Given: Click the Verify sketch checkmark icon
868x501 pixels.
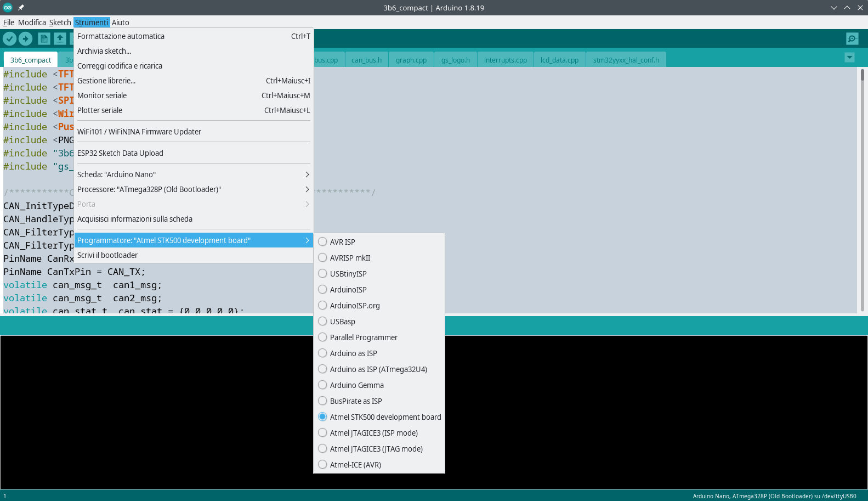Looking at the screenshot, I should pyautogui.click(x=9, y=38).
